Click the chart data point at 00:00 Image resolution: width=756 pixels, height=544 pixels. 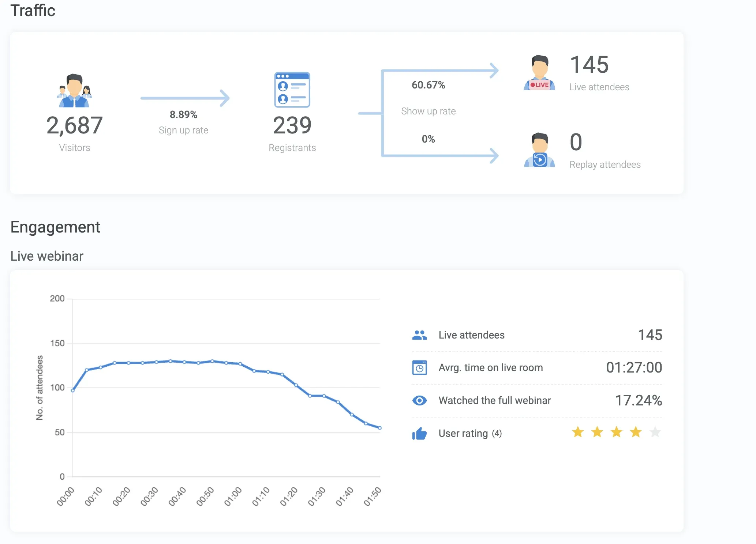[73, 390]
